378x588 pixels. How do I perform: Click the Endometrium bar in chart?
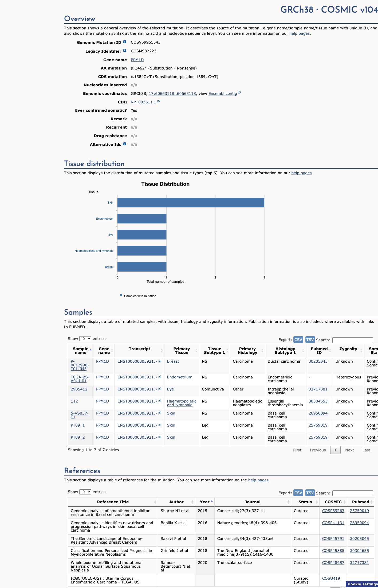pos(142,219)
